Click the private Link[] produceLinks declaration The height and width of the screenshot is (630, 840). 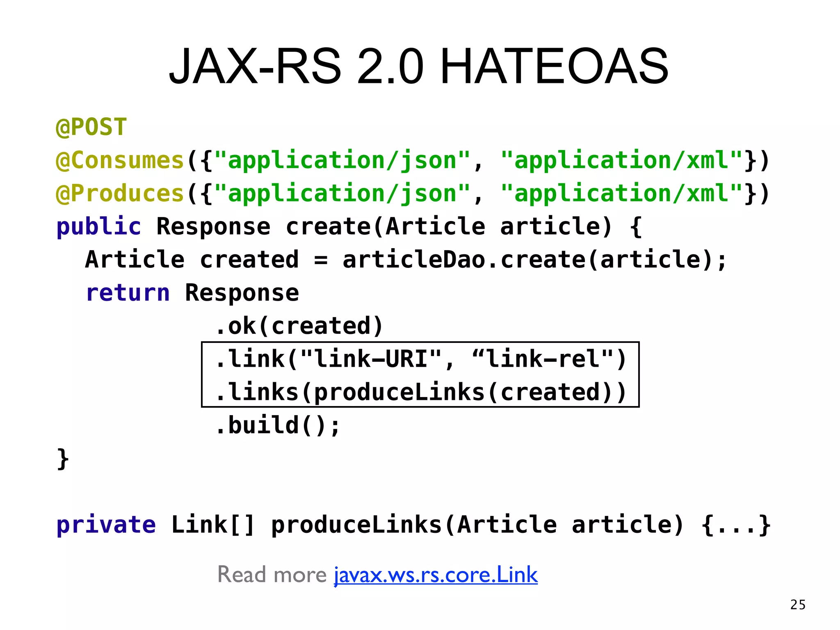pyautogui.click(x=413, y=525)
